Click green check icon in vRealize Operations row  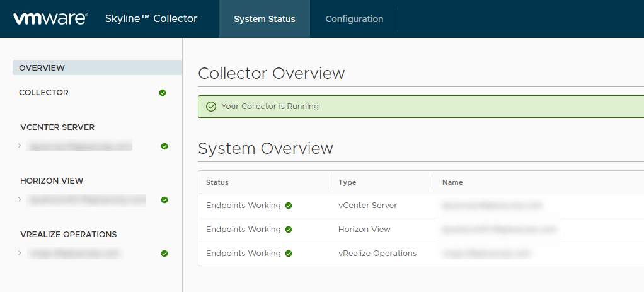(x=289, y=254)
